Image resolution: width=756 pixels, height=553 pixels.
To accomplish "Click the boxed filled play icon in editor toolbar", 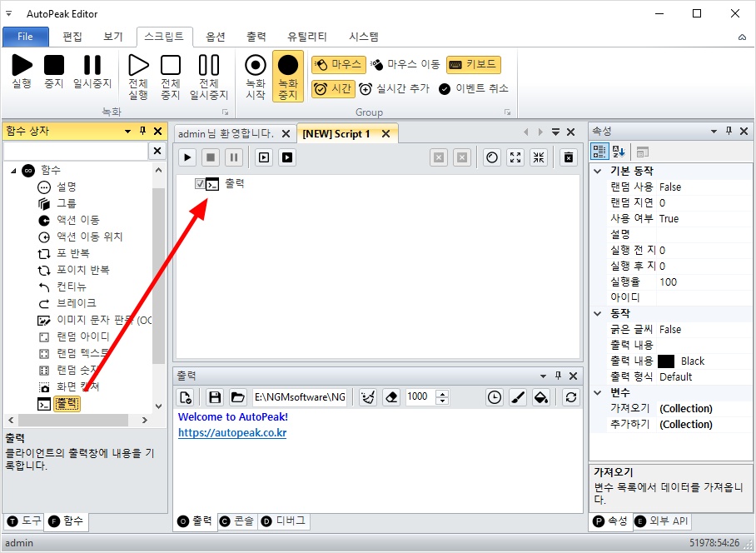I will pos(287,157).
